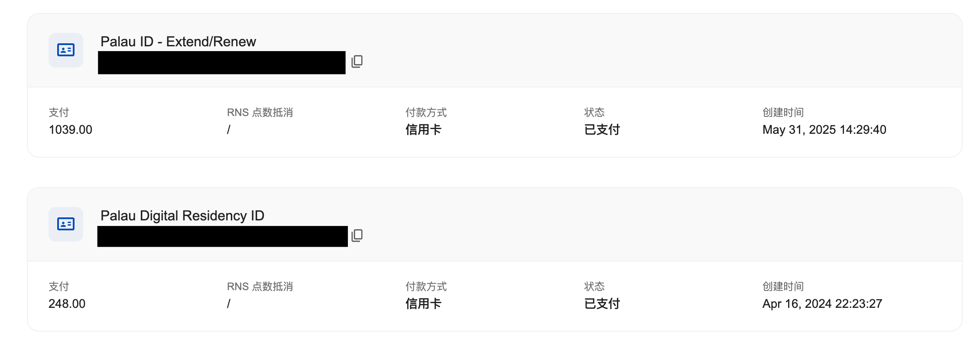Click the May 31, 2025 14:29:40 creation time
The width and height of the screenshot is (980, 349).
click(x=824, y=130)
